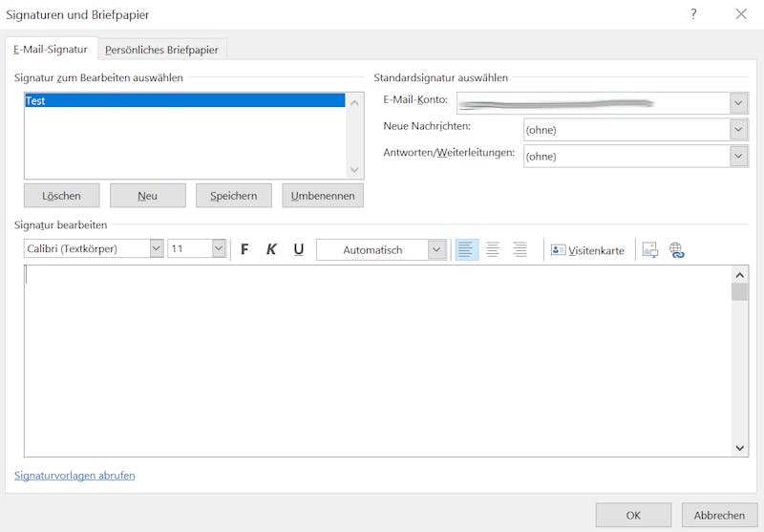Center the signature text
Screen dimensions: 764x532
493,249
